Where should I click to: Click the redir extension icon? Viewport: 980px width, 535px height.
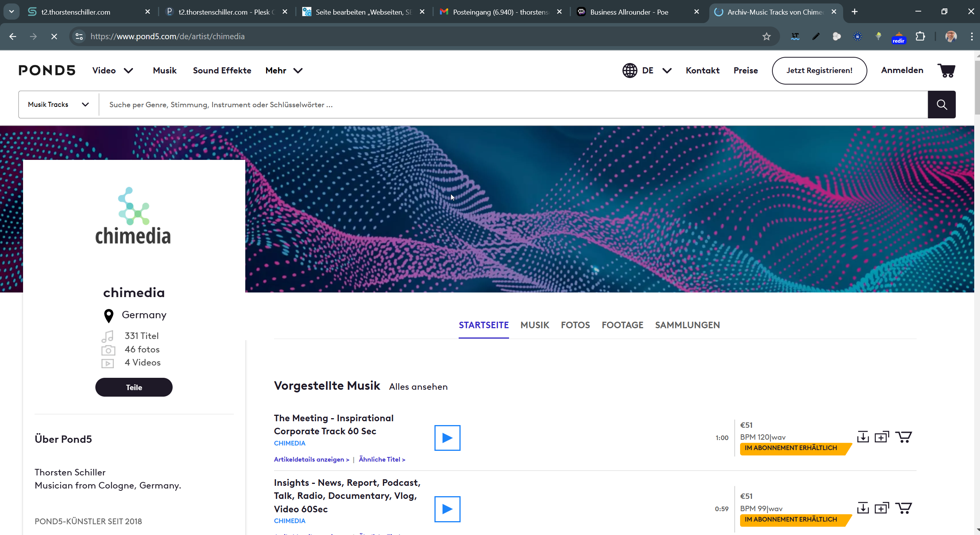[x=898, y=38]
